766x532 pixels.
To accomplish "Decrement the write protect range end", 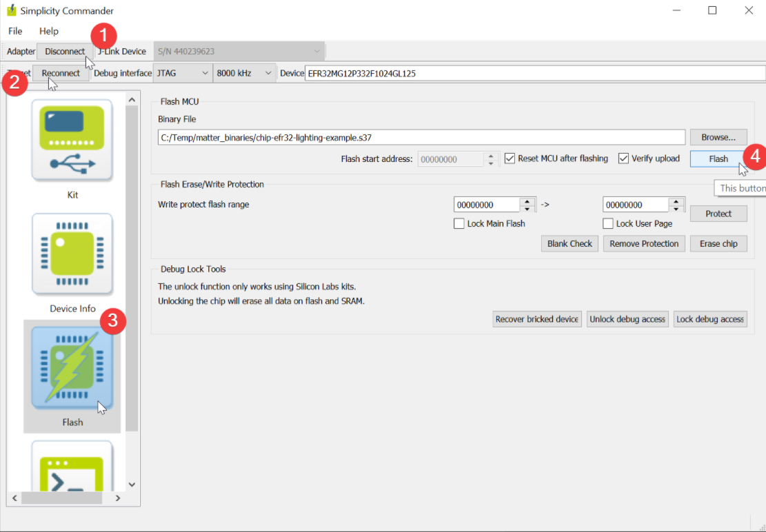I will point(676,208).
